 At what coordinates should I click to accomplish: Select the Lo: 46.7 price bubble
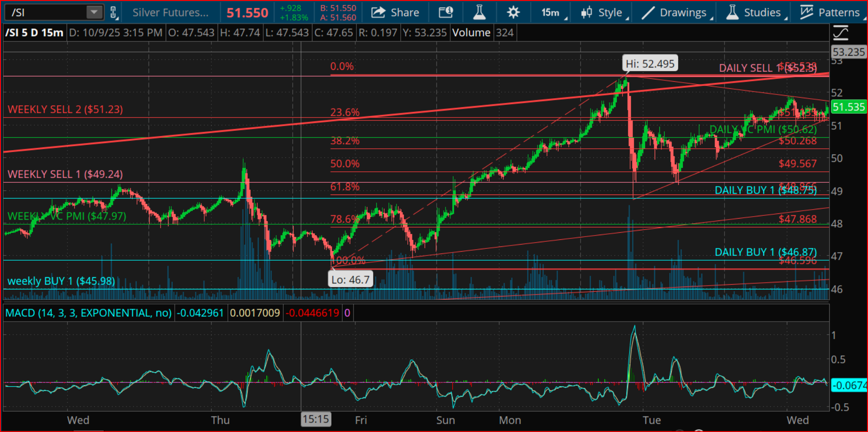[350, 280]
